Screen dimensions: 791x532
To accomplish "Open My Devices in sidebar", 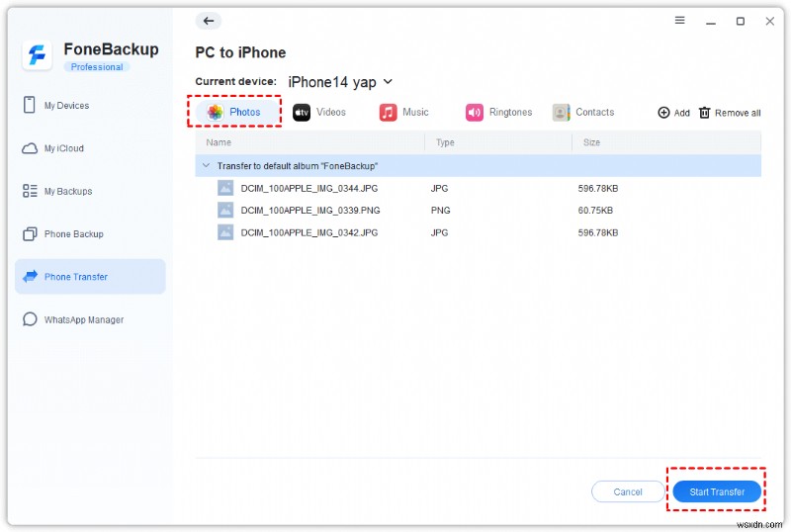I will (x=90, y=105).
